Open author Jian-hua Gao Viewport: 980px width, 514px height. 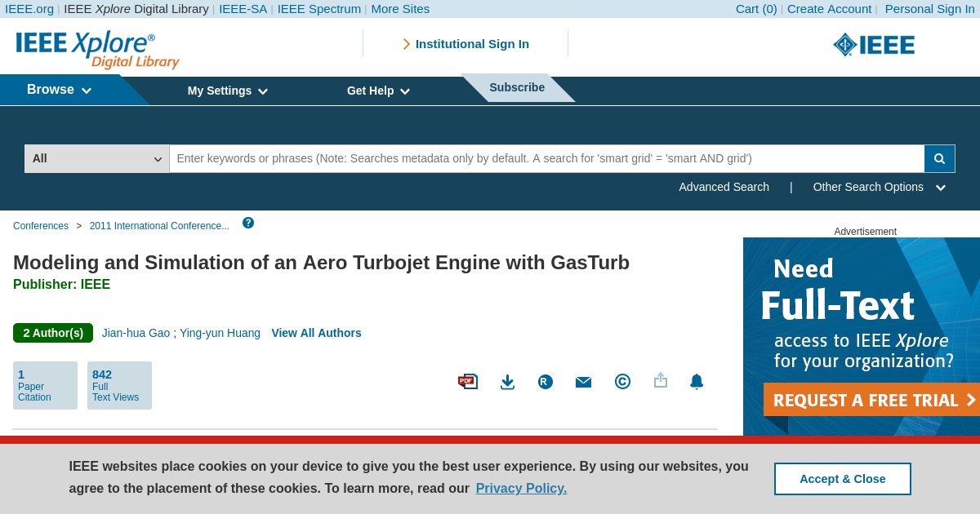[x=136, y=333]
